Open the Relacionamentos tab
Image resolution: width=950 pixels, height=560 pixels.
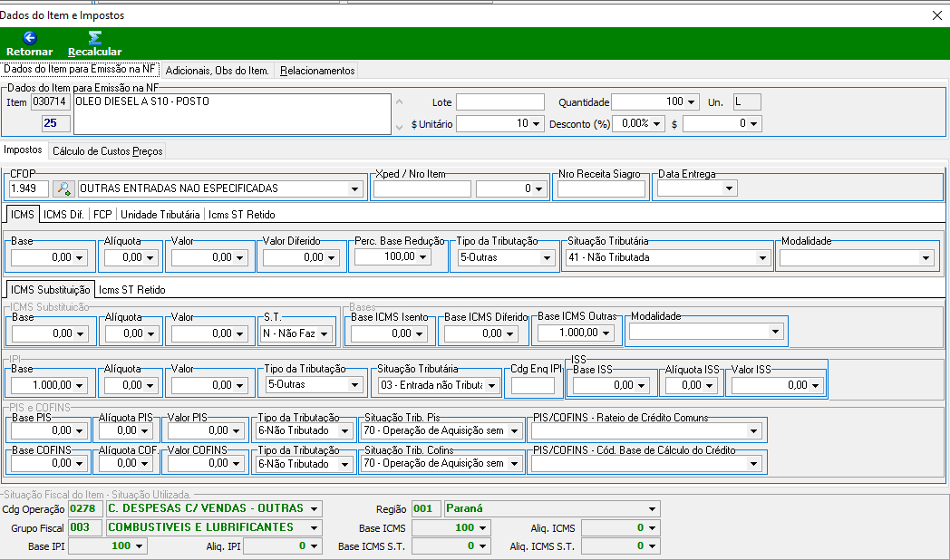click(x=317, y=71)
